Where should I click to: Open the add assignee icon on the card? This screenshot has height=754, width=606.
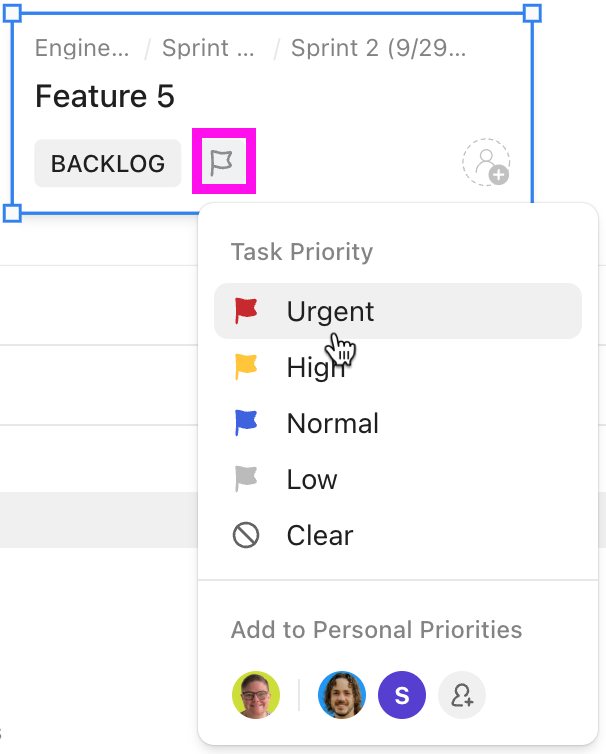pos(486,162)
